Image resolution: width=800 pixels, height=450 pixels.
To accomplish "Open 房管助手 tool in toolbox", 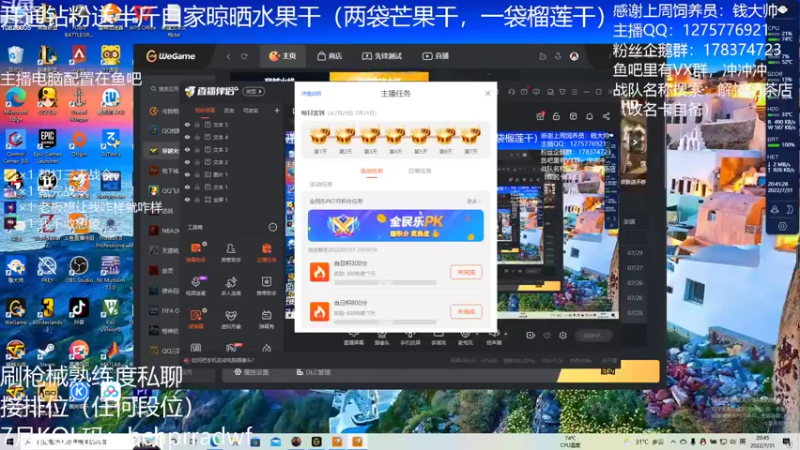I will click(x=231, y=252).
